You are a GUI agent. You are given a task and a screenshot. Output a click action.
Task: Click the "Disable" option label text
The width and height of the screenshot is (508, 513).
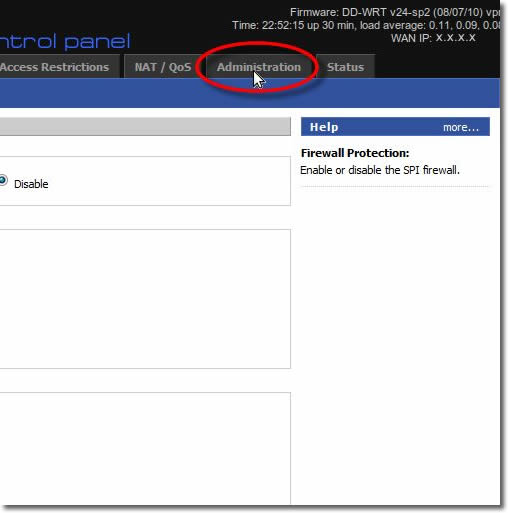31,184
